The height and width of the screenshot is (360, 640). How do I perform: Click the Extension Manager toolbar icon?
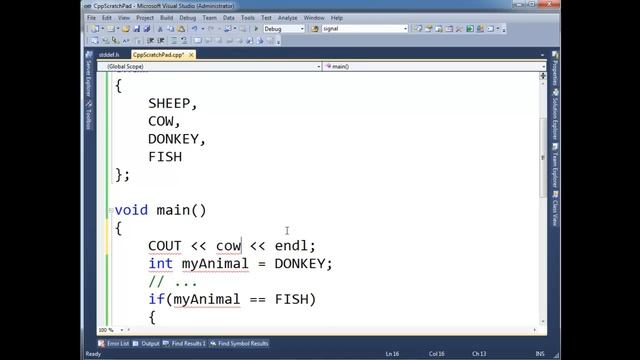click(480, 29)
